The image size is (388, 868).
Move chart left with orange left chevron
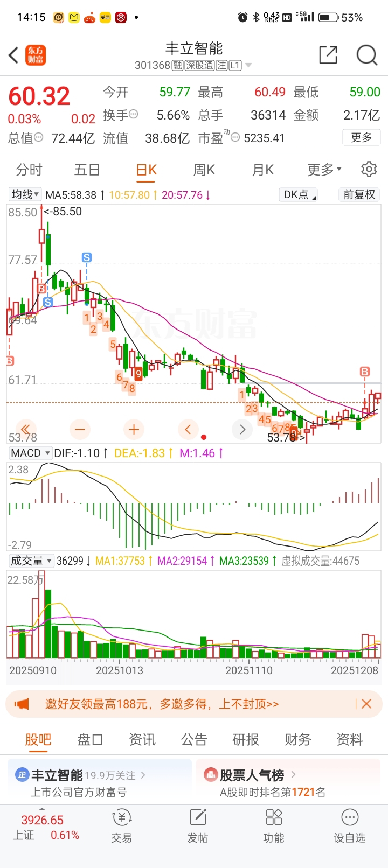click(188, 429)
